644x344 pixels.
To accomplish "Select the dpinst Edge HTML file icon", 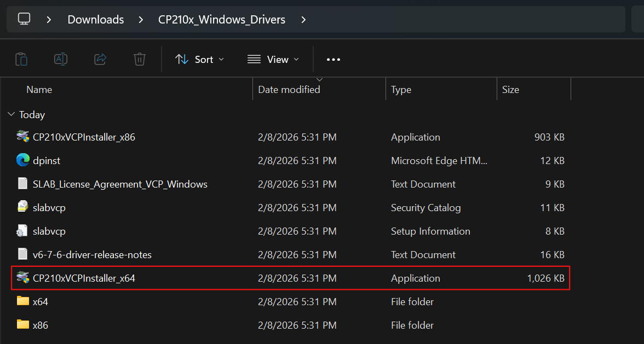I will point(22,160).
